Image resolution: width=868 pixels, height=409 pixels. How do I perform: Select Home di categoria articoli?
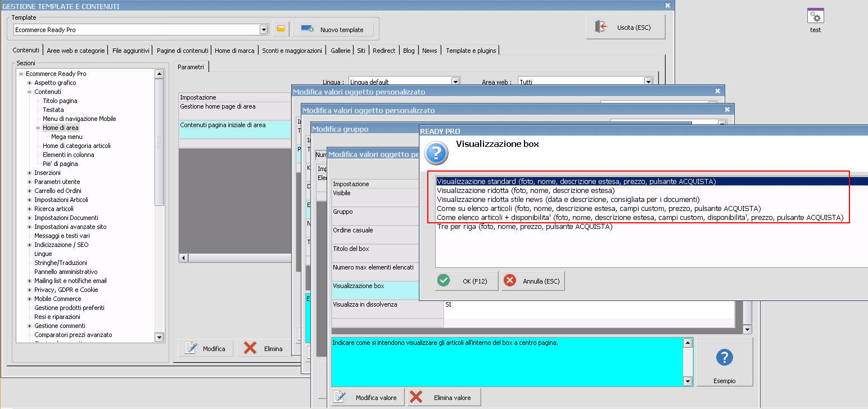click(76, 146)
